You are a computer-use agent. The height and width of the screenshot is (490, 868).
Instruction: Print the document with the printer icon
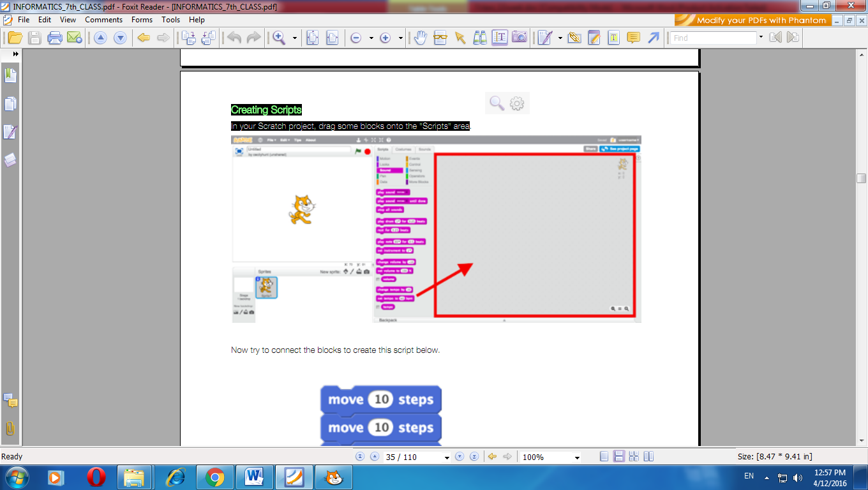point(55,38)
